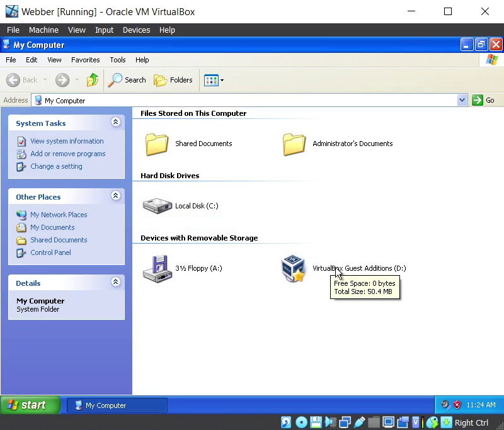Click the Add or remove programs link

[x=67, y=154]
